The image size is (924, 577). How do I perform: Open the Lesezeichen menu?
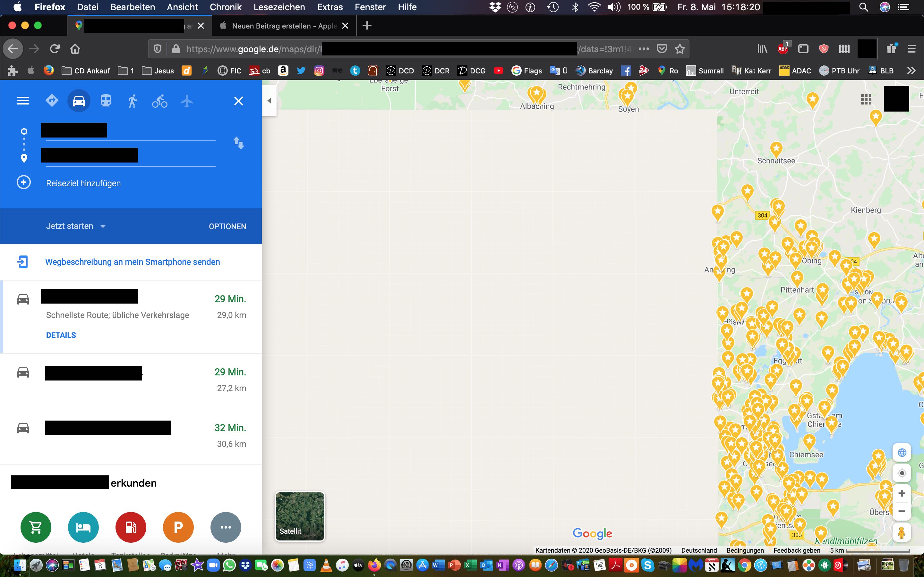click(279, 7)
